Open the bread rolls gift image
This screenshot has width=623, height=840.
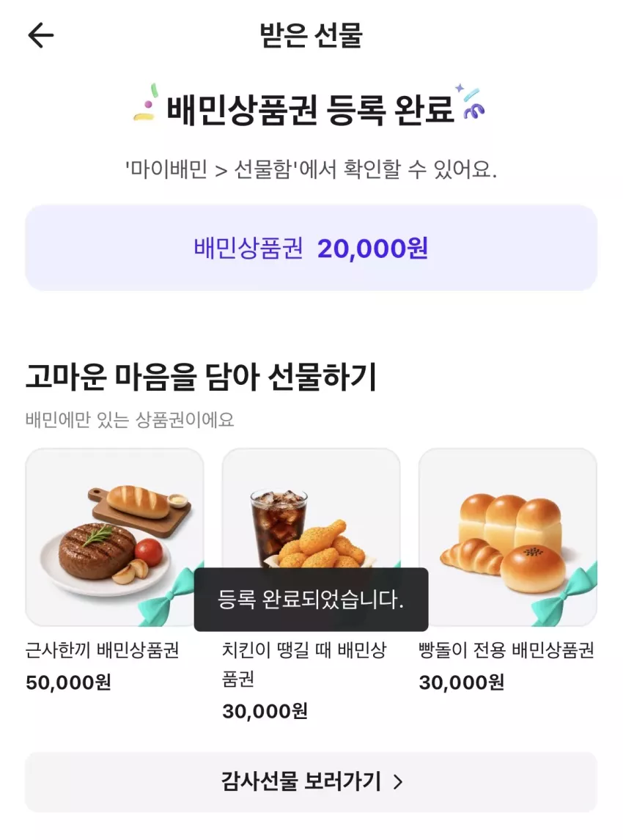click(508, 537)
